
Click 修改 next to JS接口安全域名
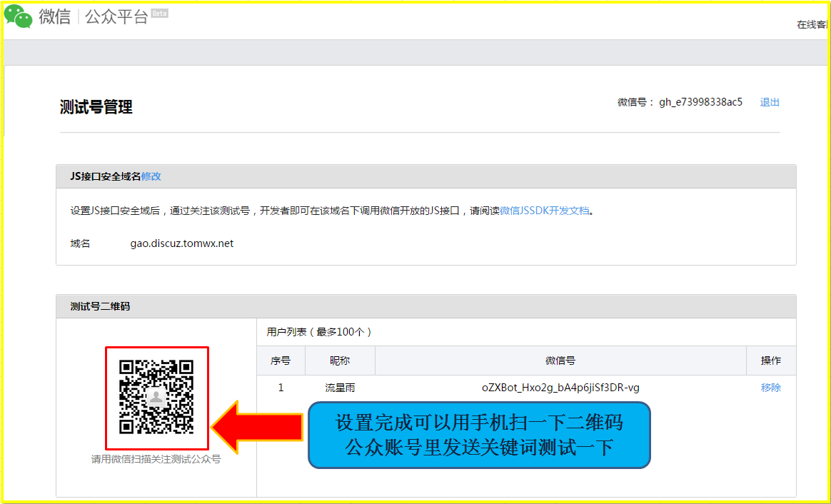(x=151, y=176)
